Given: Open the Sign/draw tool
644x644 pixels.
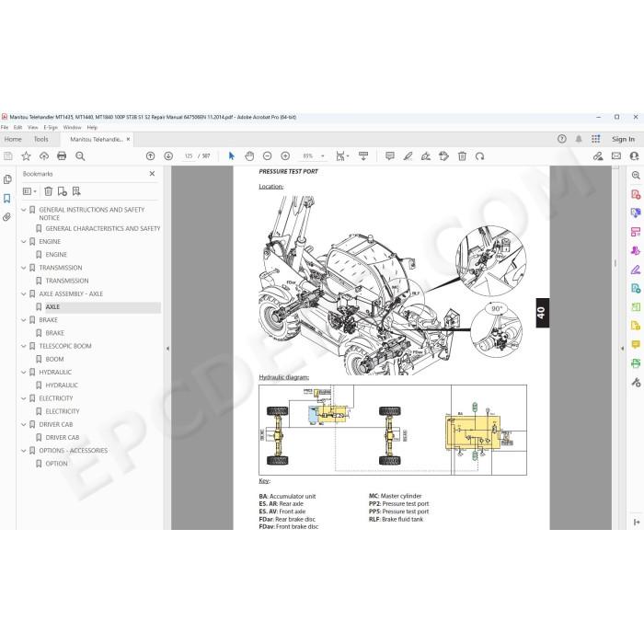Looking at the screenshot, I should [426, 156].
